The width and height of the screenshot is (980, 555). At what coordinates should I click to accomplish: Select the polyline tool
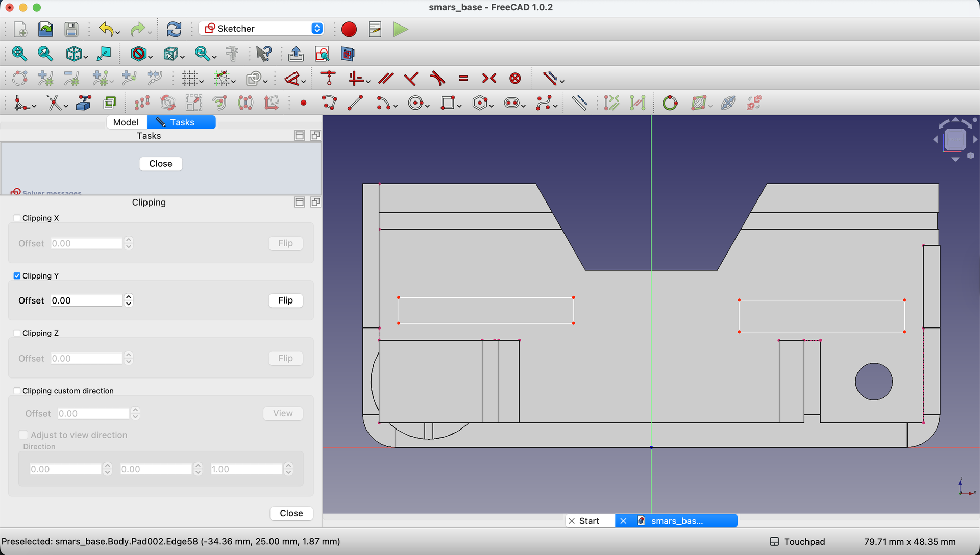(330, 103)
